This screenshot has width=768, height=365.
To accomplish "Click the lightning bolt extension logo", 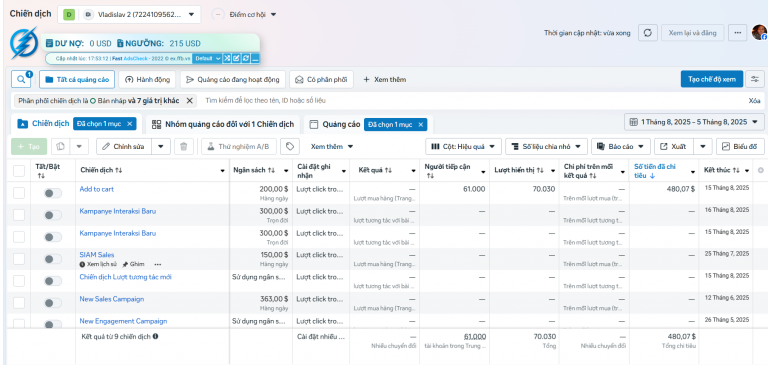I will (24, 44).
